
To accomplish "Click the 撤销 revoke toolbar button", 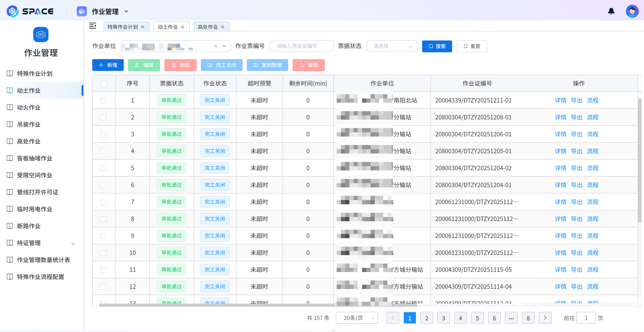I will tap(309, 65).
